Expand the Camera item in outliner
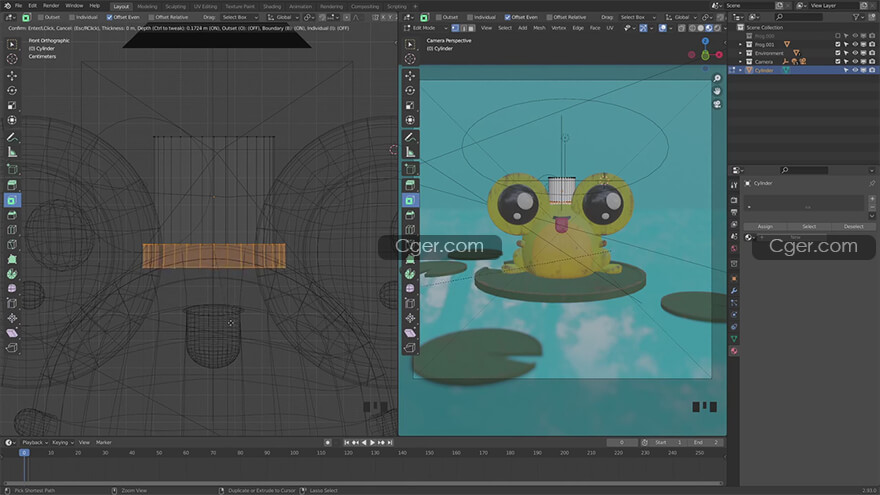 coord(741,61)
